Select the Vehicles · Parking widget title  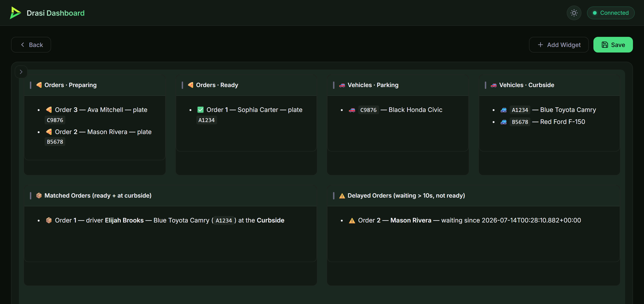coord(373,85)
